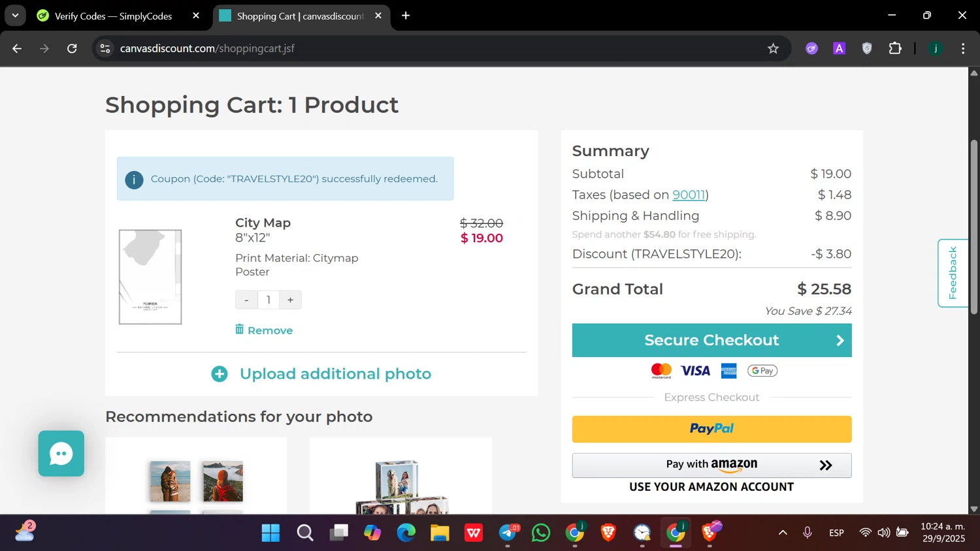Open Chrome three-dot menu
Screen dimensions: 980x551
[963, 48]
